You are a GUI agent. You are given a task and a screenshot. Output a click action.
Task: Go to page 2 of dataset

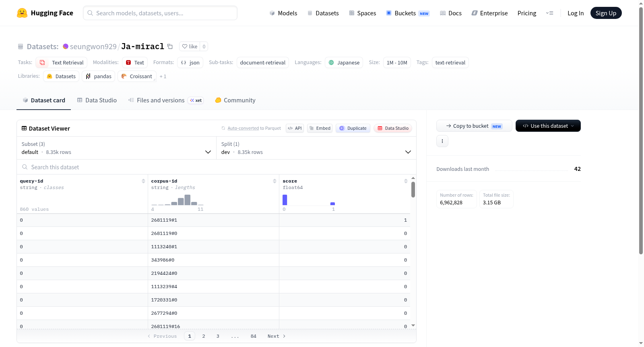[204, 336]
